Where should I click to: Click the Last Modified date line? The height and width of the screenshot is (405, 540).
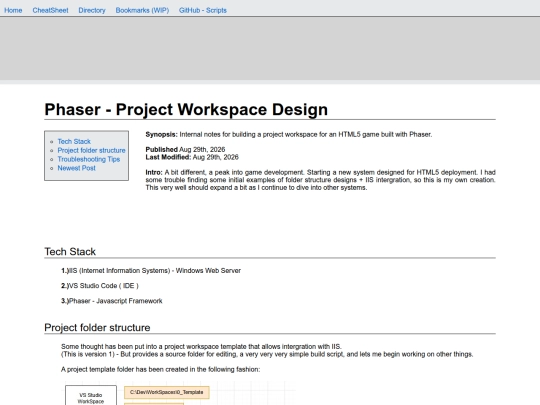[192, 157]
